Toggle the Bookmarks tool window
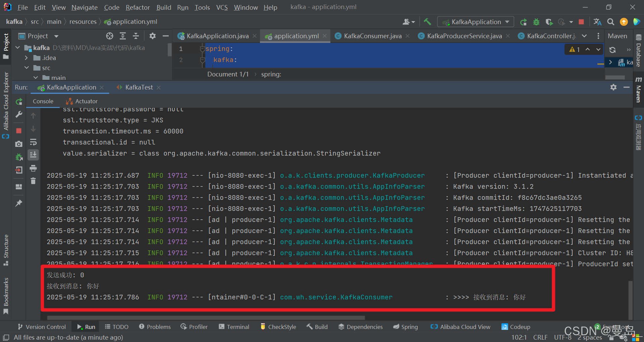The image size is (644, 342). pyautogui.click(x=6, y=296)
